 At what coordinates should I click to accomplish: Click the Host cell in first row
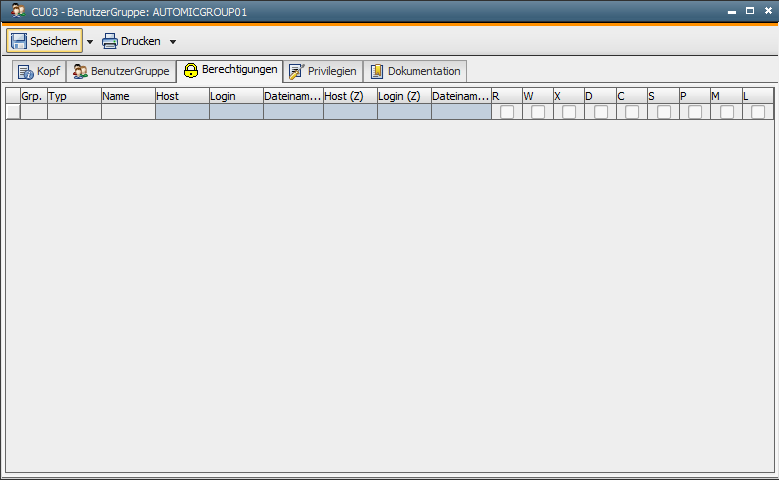click(x=182, y=112)
